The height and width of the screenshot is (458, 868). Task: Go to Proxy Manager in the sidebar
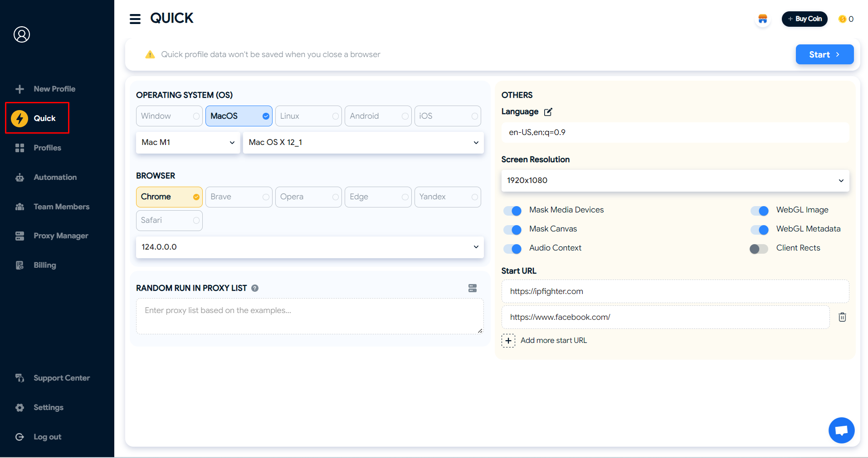[x=60, y=236]
